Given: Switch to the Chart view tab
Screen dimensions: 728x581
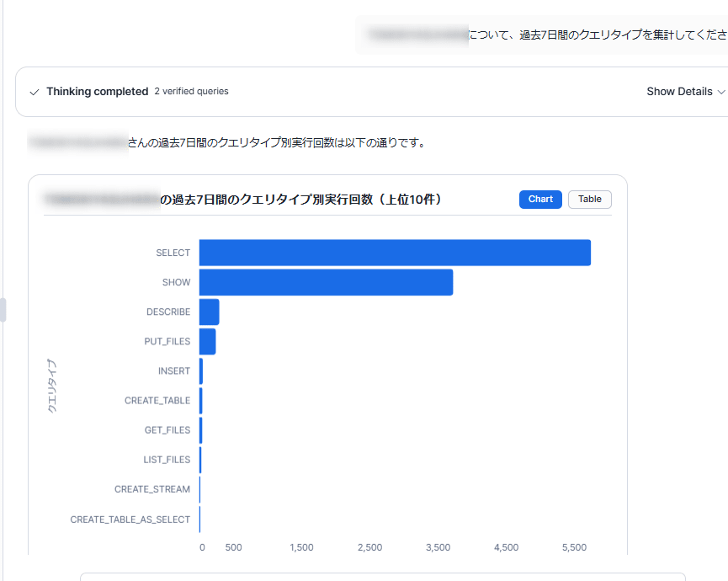Looking at the screenshot, I should [x=540, y=200].
